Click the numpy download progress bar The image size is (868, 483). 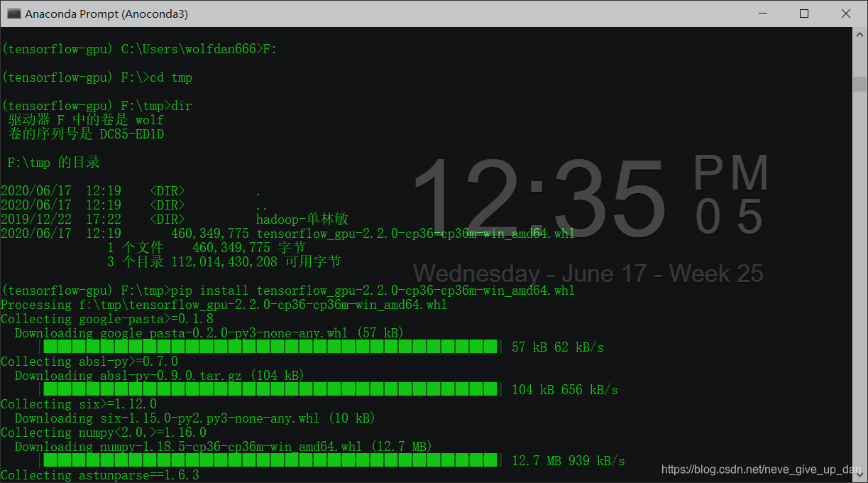(270, 460)
